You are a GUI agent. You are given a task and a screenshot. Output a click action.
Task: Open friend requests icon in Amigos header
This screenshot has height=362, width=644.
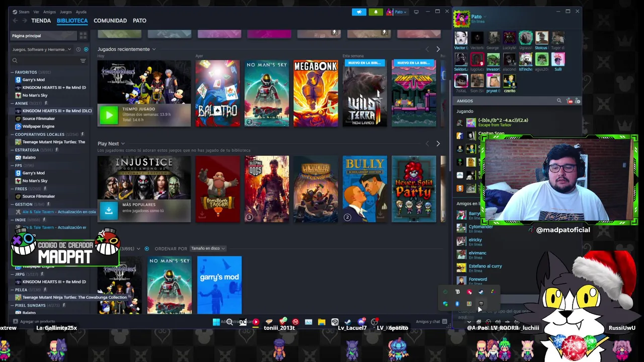click(x=570, y=101)
